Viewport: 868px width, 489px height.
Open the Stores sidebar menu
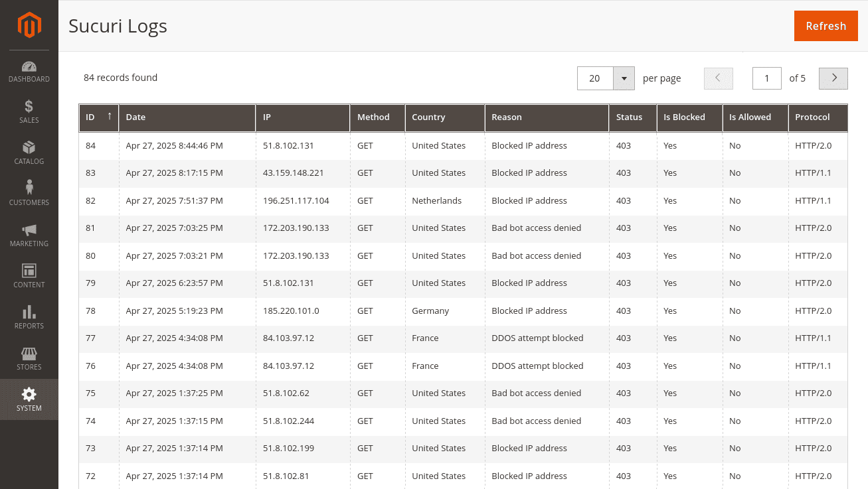(x=29, y=359)
